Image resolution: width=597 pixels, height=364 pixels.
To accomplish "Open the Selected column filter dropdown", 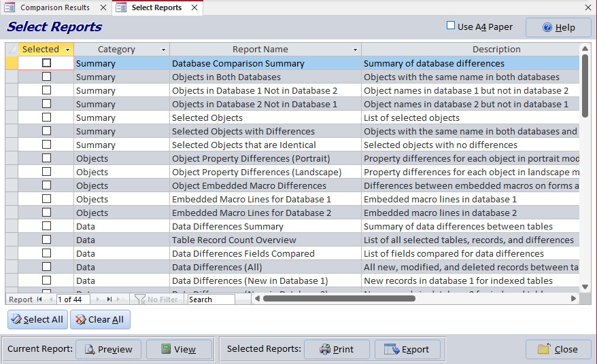I will (67, 50).
